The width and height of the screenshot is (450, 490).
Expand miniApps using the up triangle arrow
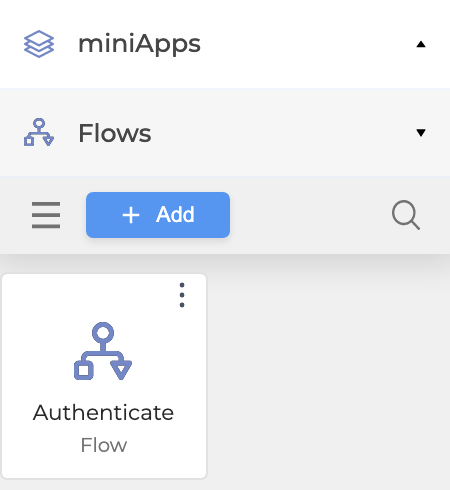pyautogui.click(x=421, y=44)
